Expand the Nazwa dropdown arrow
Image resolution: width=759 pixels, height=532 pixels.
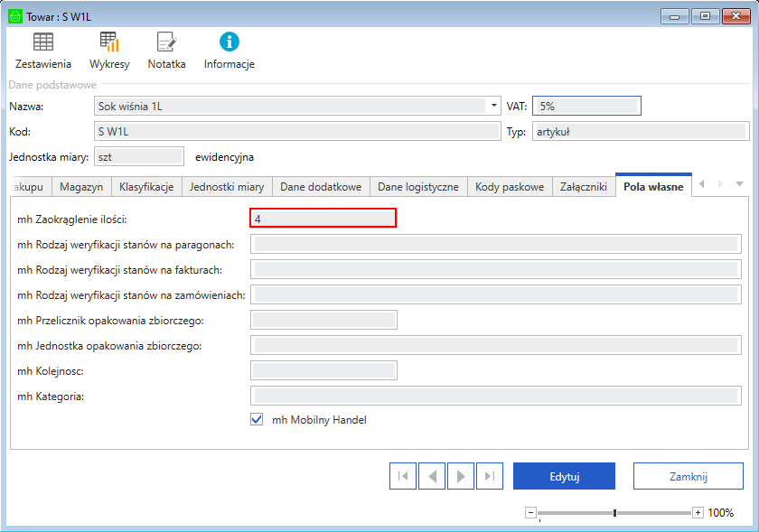pos(494,106)
